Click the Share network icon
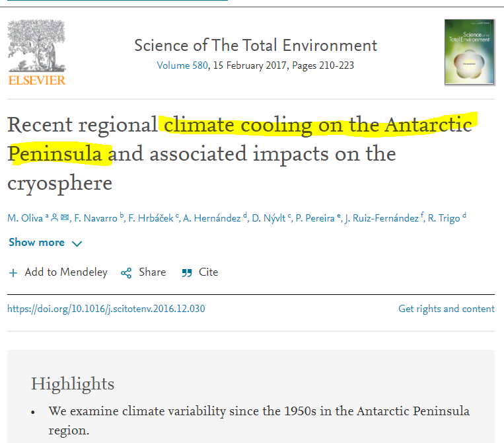The height and width of the screenshot is (443, 504). click(x=126, y=272)
